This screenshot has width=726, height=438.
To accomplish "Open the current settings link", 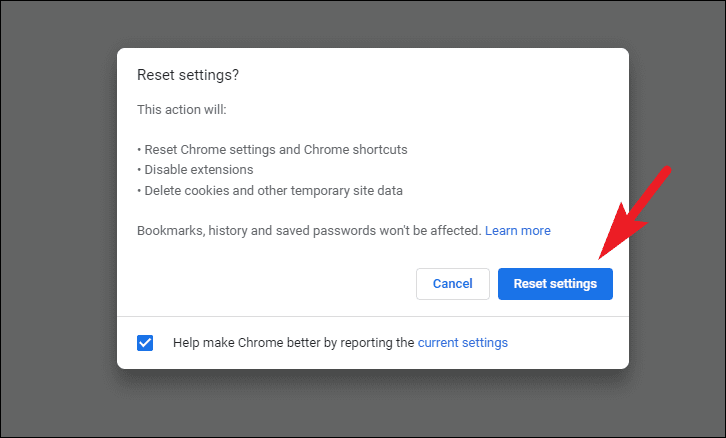I will point(463,343).
